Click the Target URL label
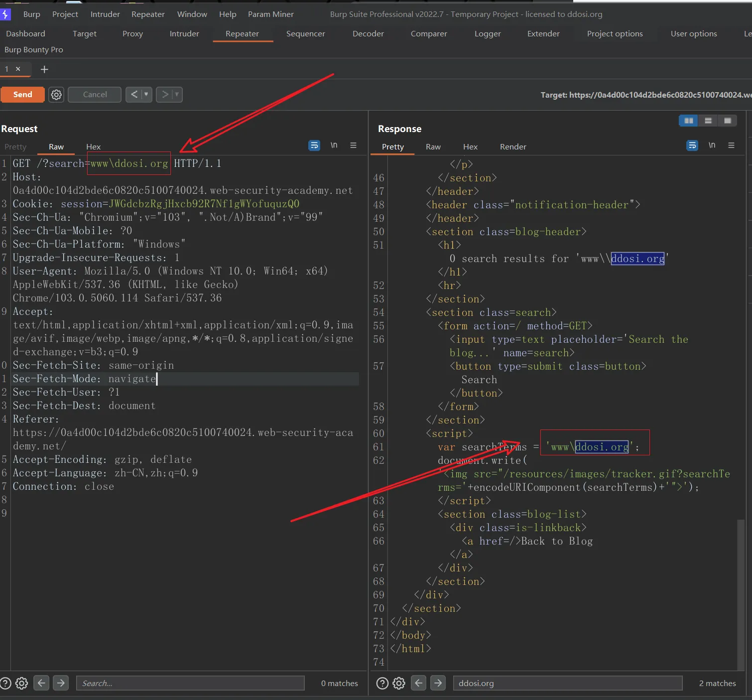 [x=646, y=95]
